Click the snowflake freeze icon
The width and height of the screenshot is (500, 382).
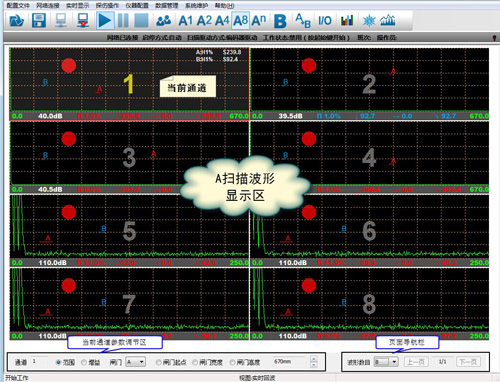point(369,21)
